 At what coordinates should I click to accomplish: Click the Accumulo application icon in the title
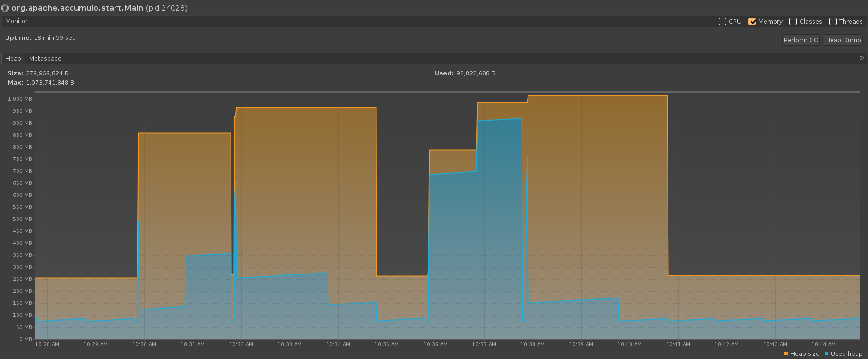click(5, 8)
